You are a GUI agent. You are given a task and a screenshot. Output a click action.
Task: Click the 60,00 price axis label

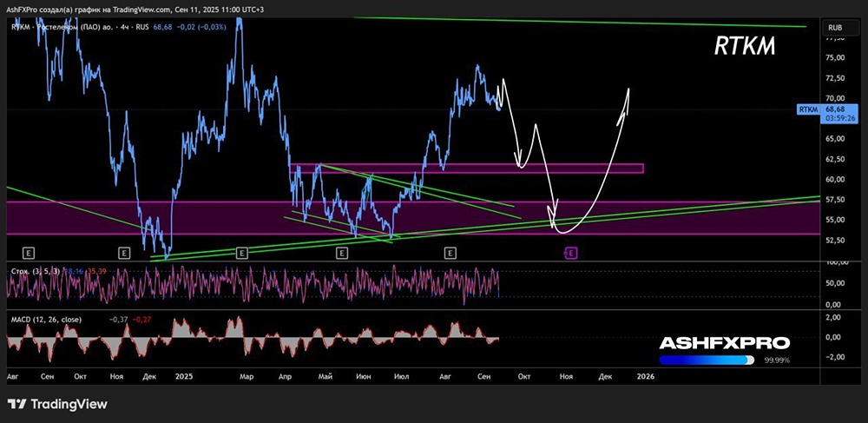[835, 180]
